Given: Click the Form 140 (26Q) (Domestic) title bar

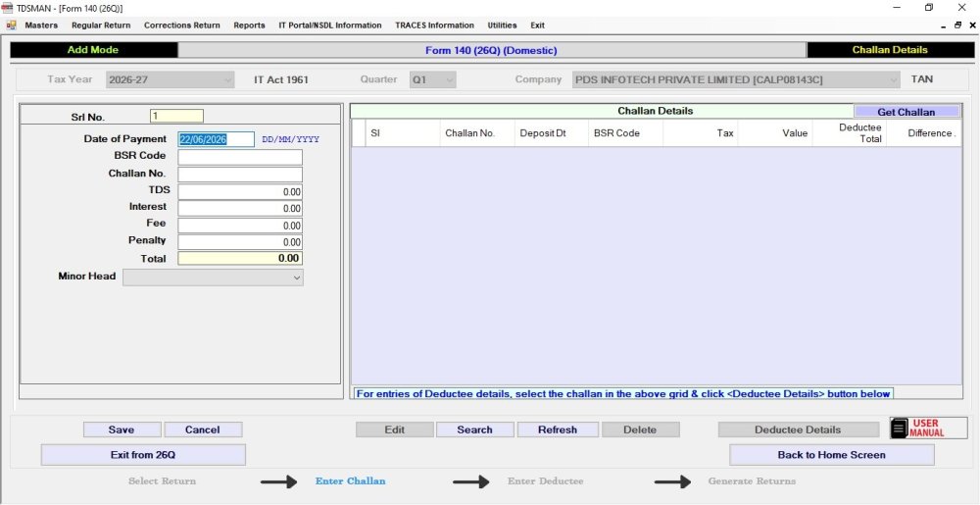Looking at the screenshot, I should pos(492,50).
